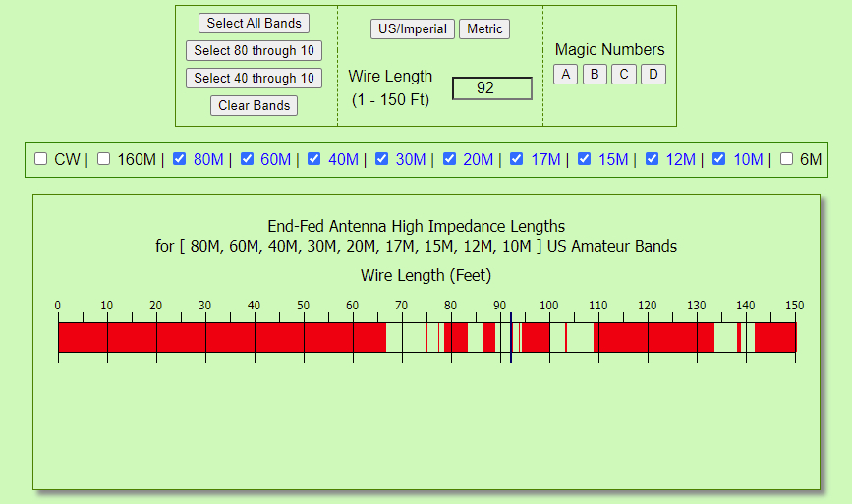Uncheck the 17M band
The height and width of the screenshot is (504, 852).
click(517, 158)
